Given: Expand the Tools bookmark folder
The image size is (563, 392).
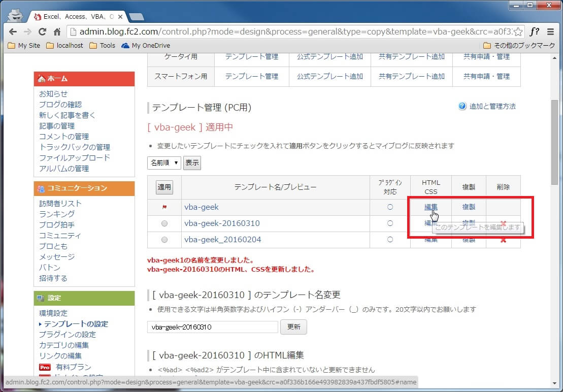Looking at the screenshot, I should point(102,45).
